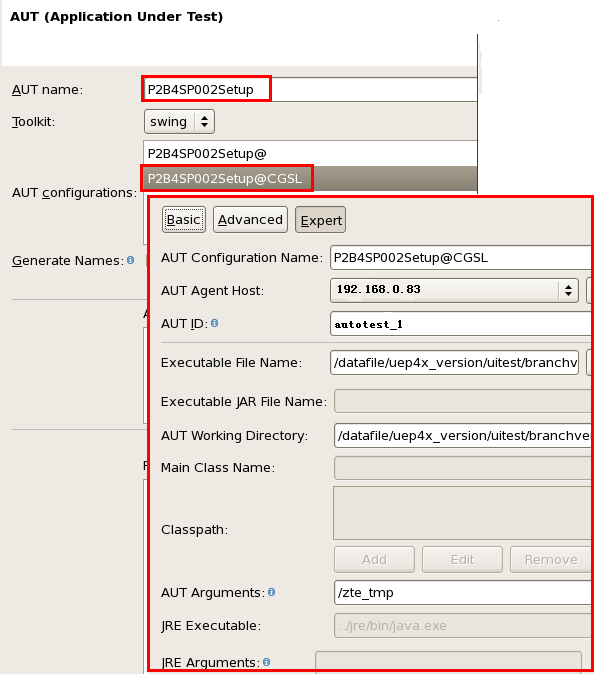Expand the AUT Agent Host combo box
Viewport: 594px width, 675px height.
[455, 291]
